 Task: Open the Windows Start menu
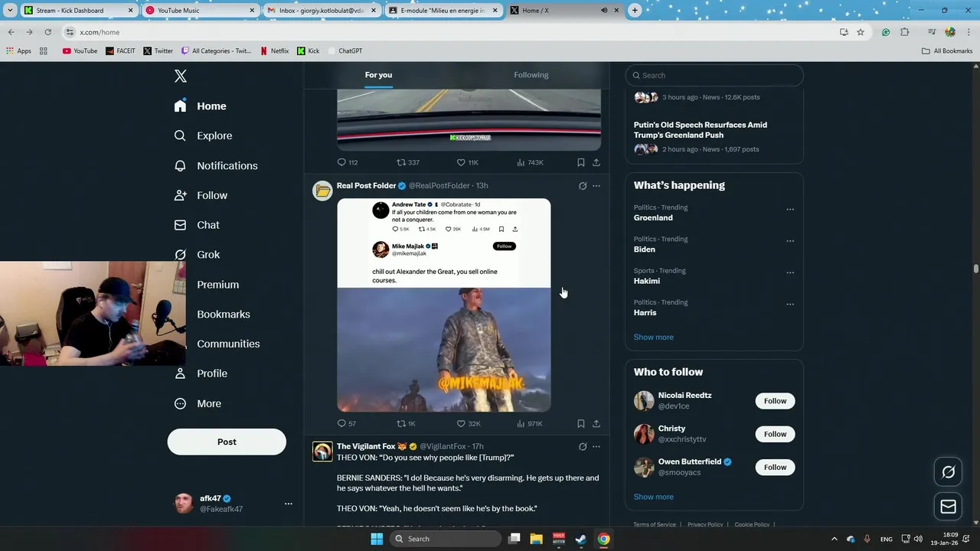click(x=376, y=539)
